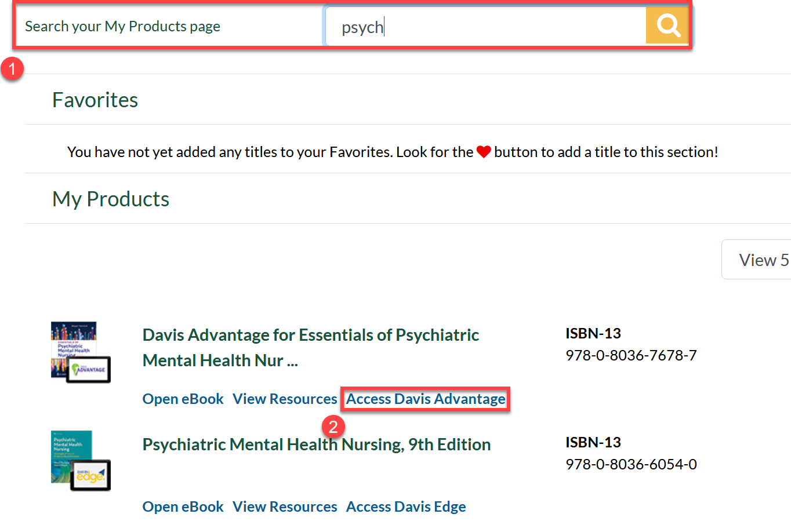Image resolution: width=791 pixels, height=532 pixels.
Task: View Resources for Psychiatric Mental Health Nursing
Action: [285, 507]
